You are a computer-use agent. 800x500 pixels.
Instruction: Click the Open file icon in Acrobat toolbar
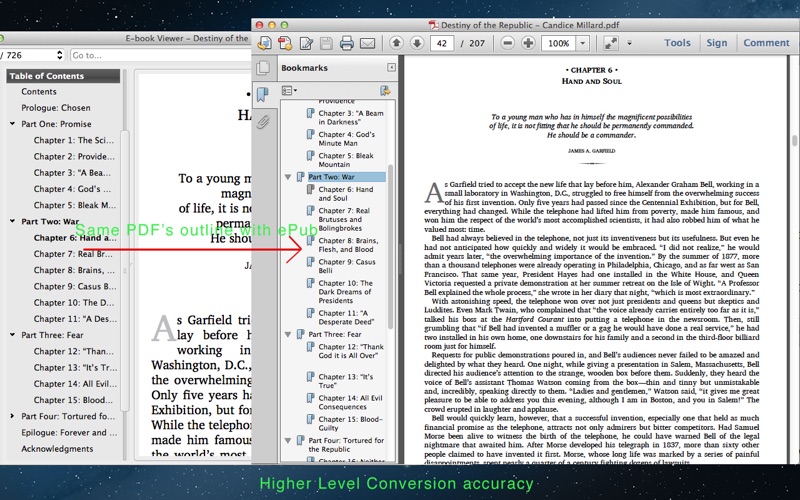click(264, 43)
